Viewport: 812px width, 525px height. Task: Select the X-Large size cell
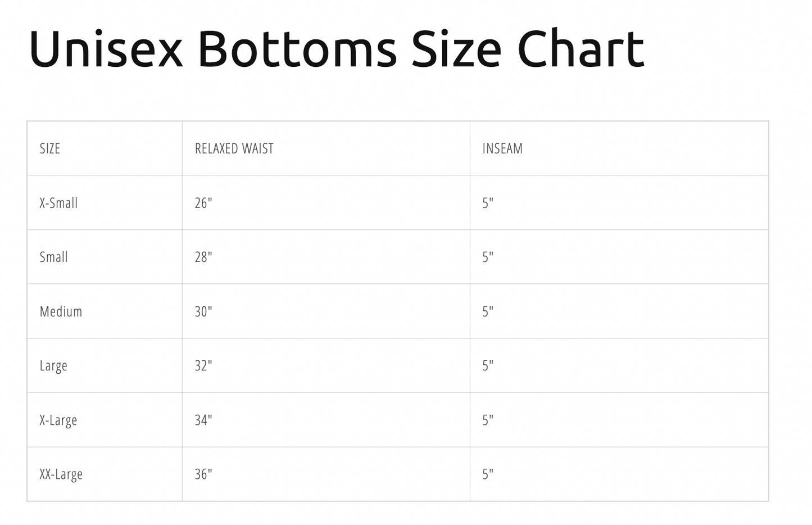[58, 420]
